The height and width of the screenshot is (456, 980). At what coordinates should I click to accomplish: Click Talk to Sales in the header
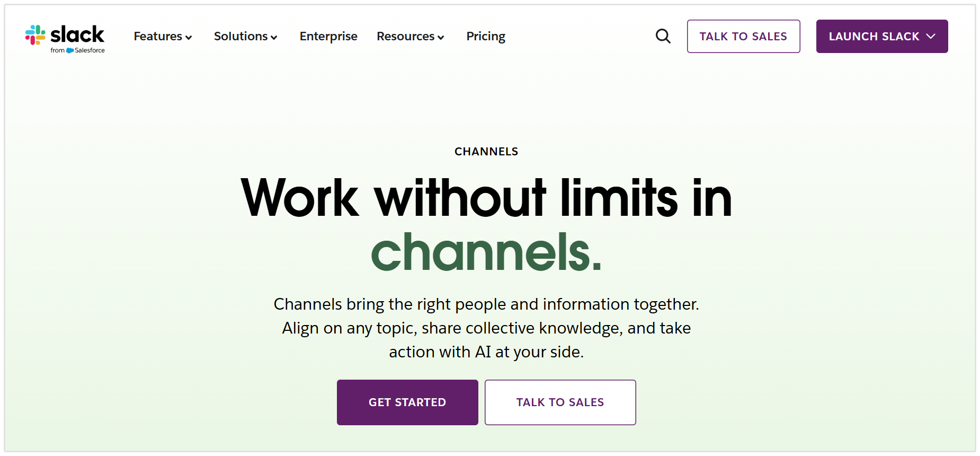743,36
